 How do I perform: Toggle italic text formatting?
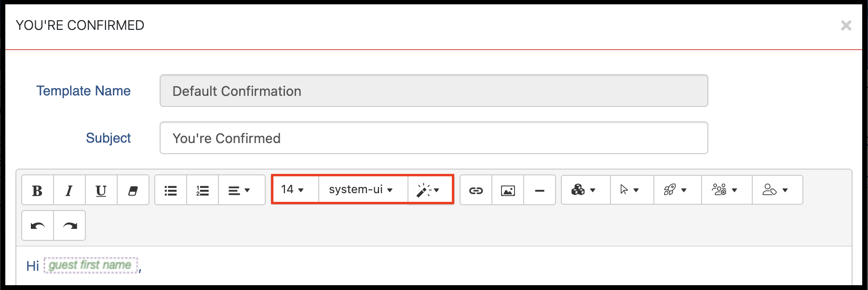point(69,190)
